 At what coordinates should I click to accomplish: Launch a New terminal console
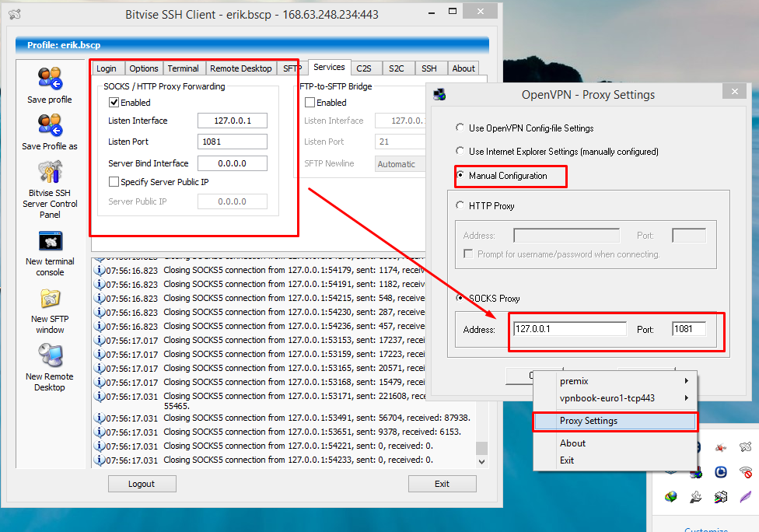coord(51,240)
